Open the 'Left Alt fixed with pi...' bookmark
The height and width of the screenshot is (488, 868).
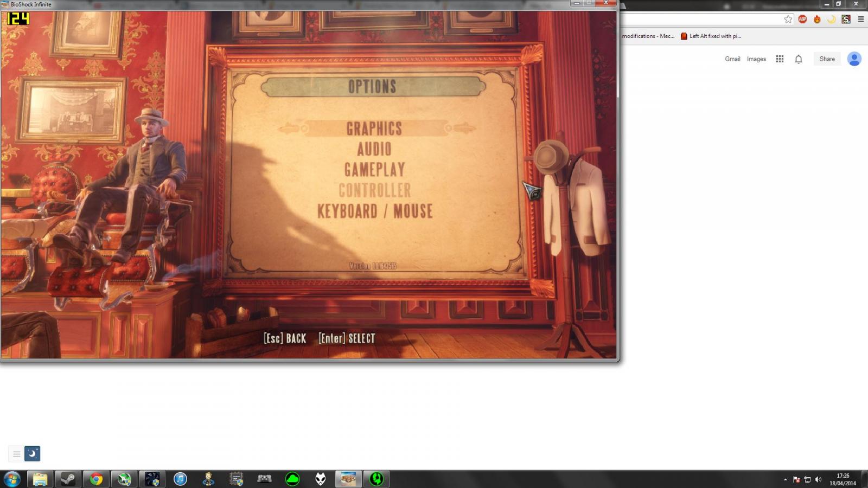[x=711, y=36]
